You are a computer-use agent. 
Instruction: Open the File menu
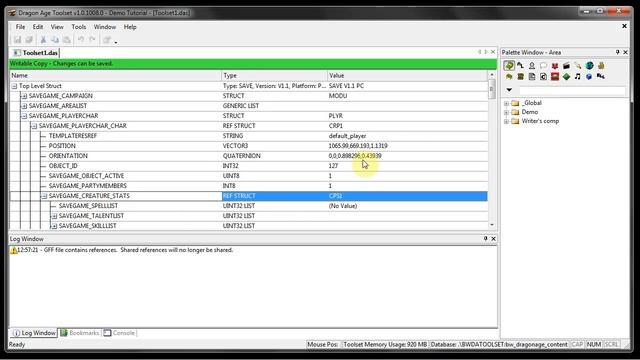(x=20, y=27)
